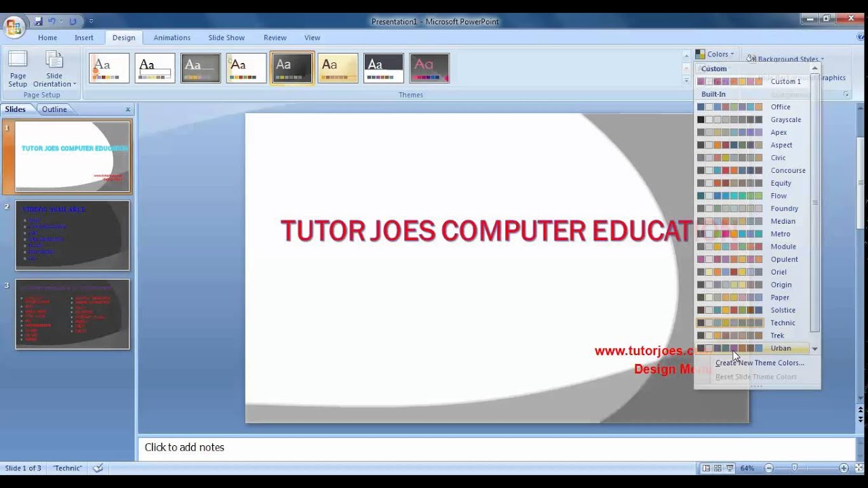This screenshot has width=868, height=488.
Task: Select the Office color scheme
Action: pos(753,107)
